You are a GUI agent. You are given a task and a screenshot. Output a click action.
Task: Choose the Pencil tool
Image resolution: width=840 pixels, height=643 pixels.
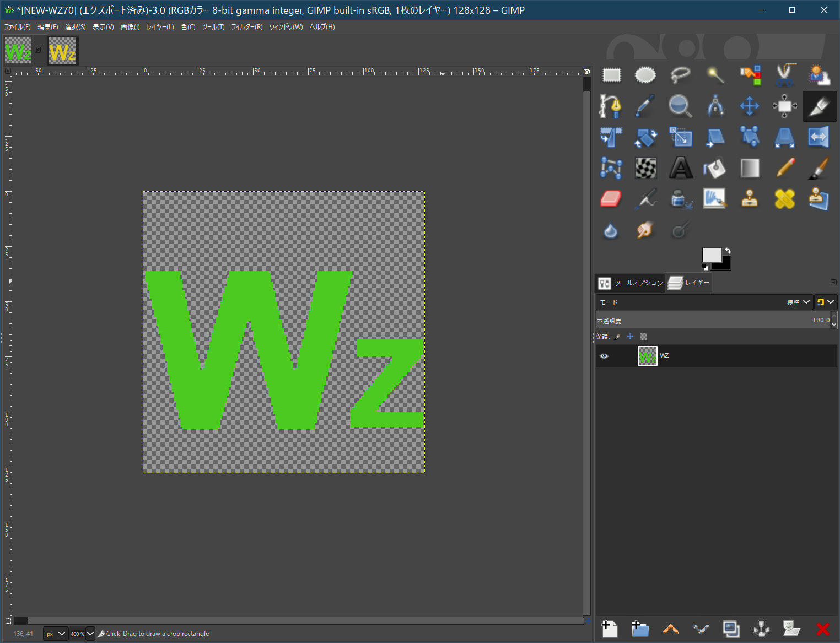785,168
